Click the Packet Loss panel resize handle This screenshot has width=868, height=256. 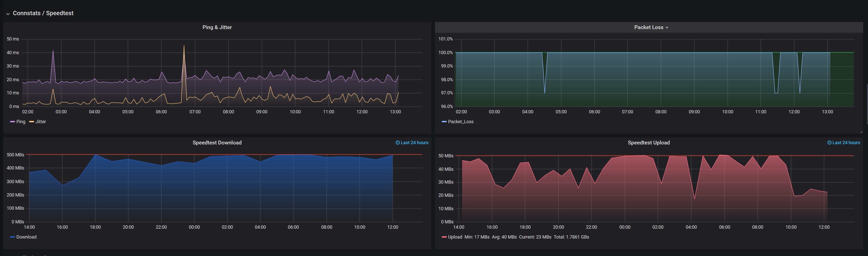(861, 132)
